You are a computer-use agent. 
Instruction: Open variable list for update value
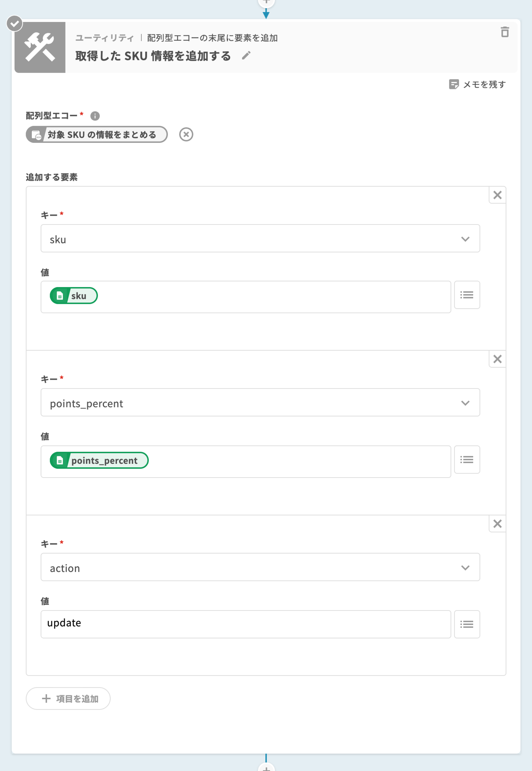pyautogui.click(x=467, y=624)
